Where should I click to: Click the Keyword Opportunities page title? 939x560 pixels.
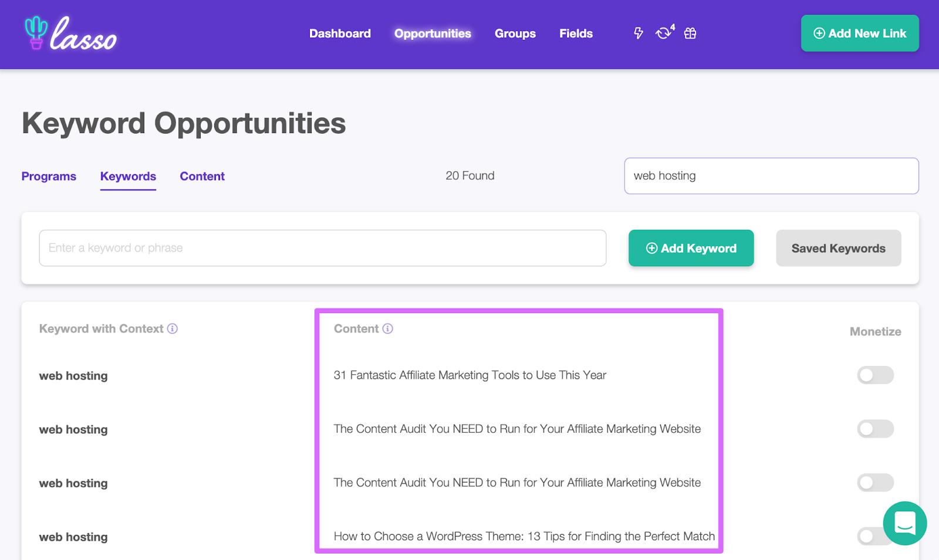coord(184,124)
